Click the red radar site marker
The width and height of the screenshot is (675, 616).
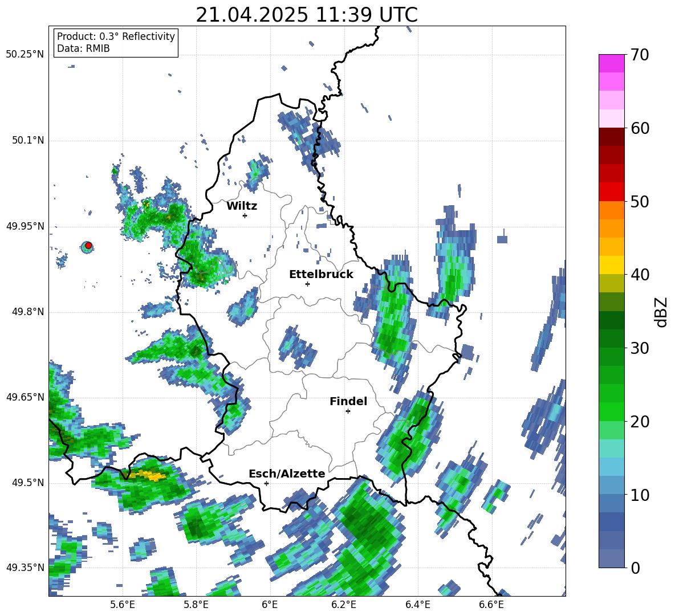88,246
